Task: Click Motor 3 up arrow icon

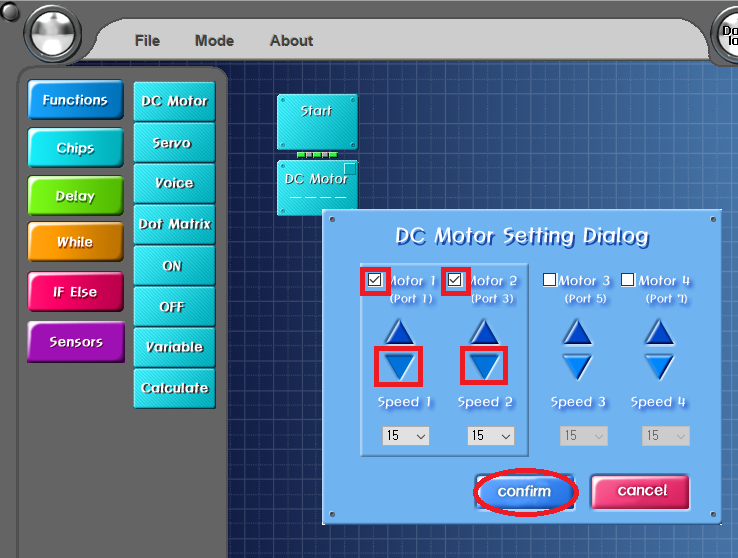Action: click(578, 332)
